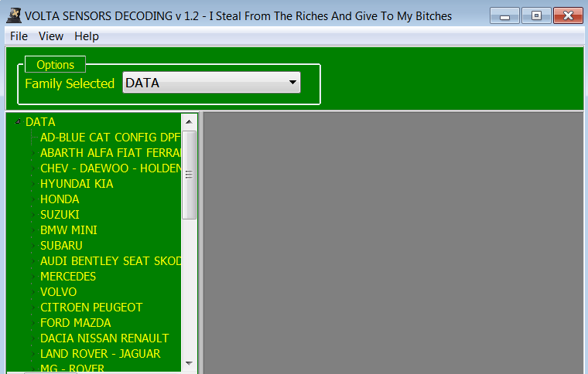Open the Family Selected dropdown
Screen dimensions: 588x374
[211, 83]
